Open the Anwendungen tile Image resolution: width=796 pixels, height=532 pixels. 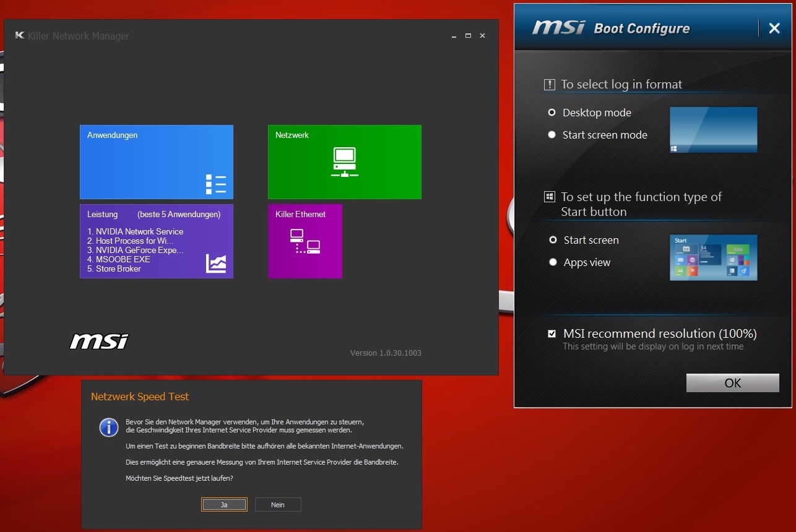pyautogui.click(x=157, y=162)
